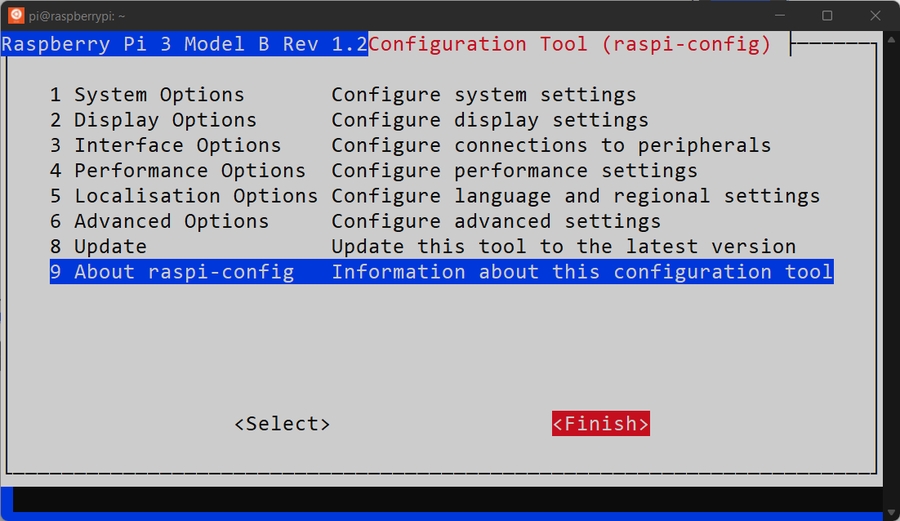Open 6 Advanced Options

(159, 221)
